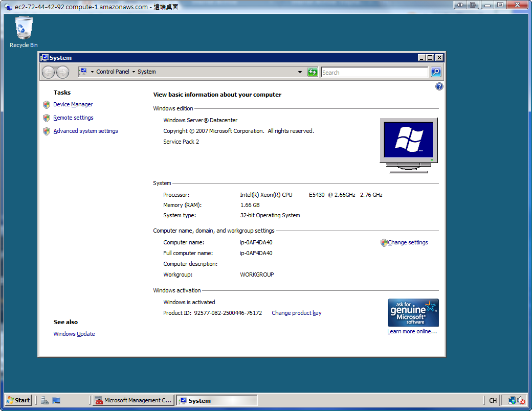
Task: Open Help with the blue question mark
Action: click(439, 86)
